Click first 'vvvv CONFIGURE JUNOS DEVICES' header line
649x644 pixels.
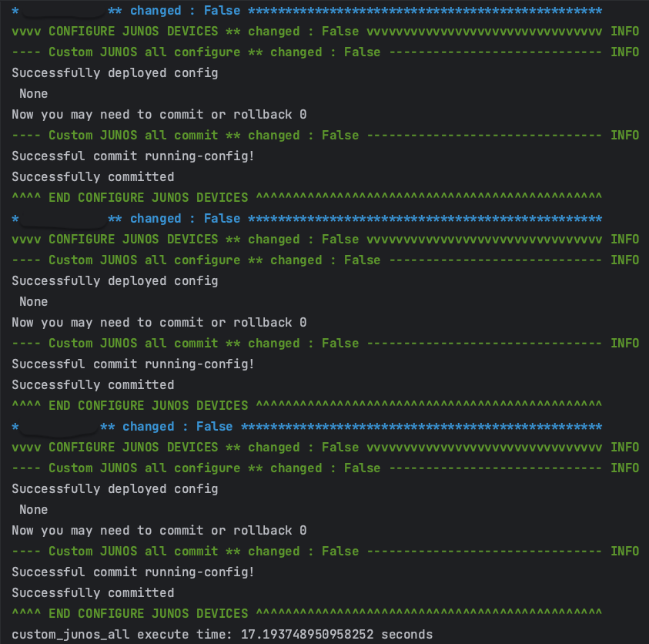coord(326,32)
